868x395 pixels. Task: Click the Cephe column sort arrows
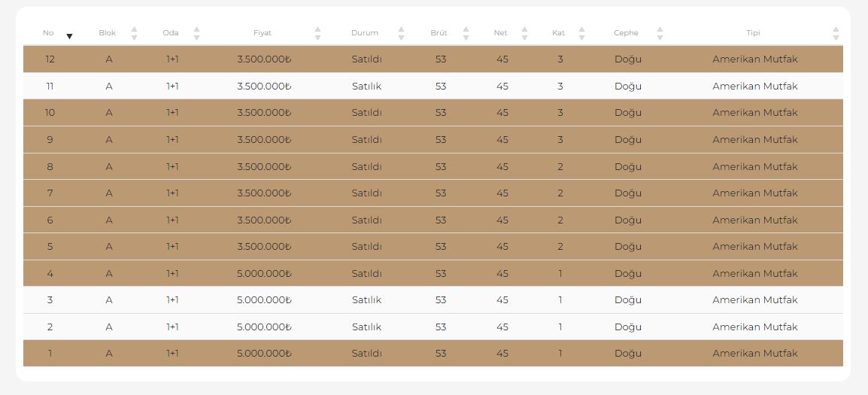tap(660, 33)
